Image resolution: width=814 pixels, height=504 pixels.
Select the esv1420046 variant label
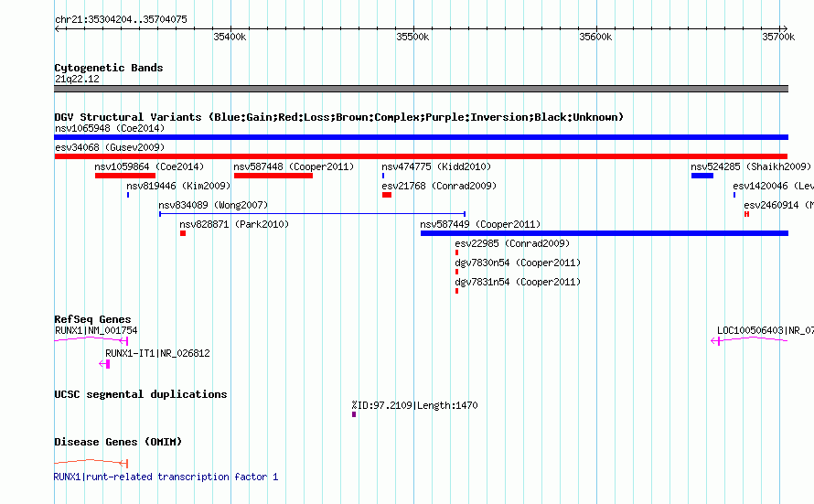point(773,186)
